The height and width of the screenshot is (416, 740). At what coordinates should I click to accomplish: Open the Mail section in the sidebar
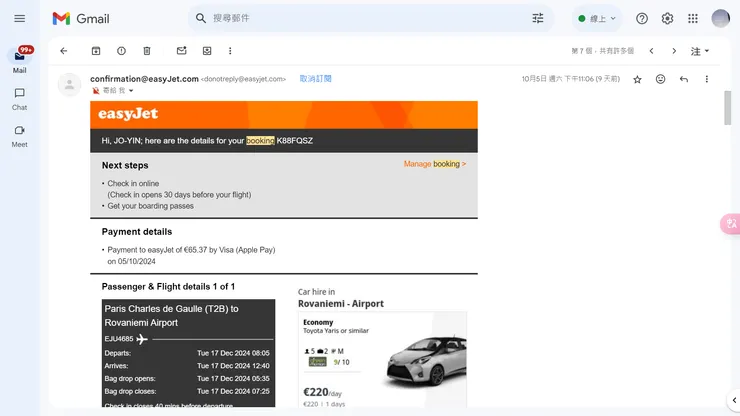tap(19, 60)
